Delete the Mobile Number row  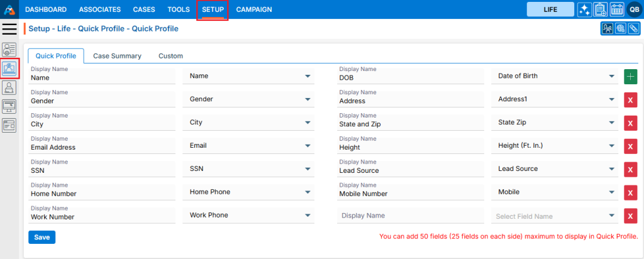click(630, 193)
